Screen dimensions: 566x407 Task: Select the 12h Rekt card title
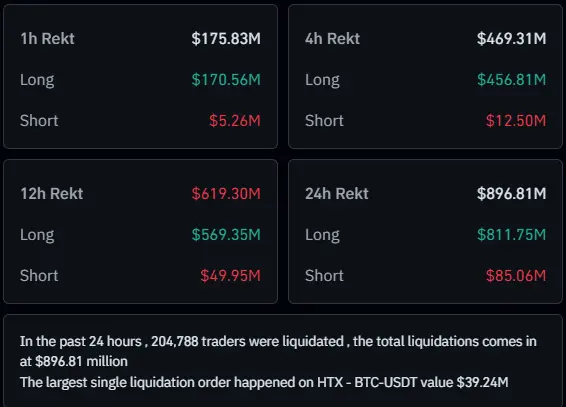(x=52, y=194)
